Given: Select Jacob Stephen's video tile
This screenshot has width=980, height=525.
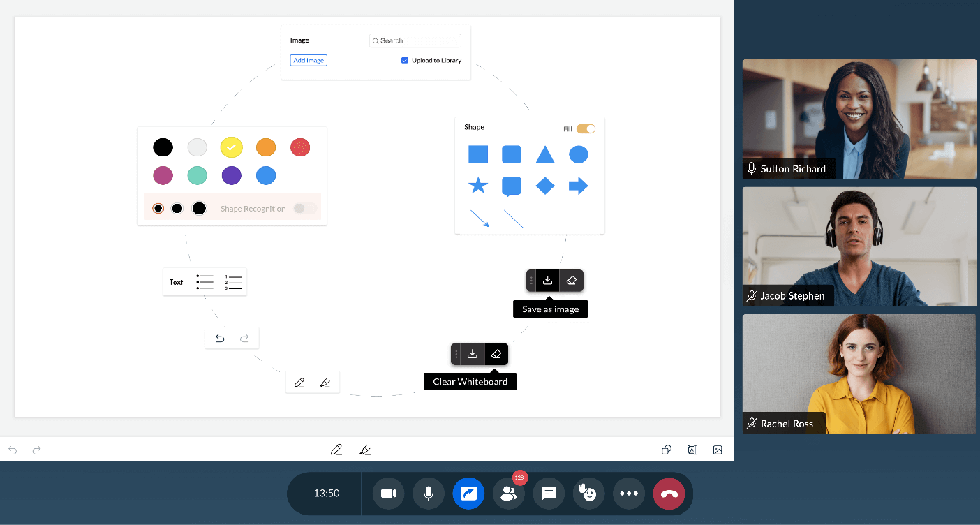Looking at the screenshot, I should [x=859, y=246].
